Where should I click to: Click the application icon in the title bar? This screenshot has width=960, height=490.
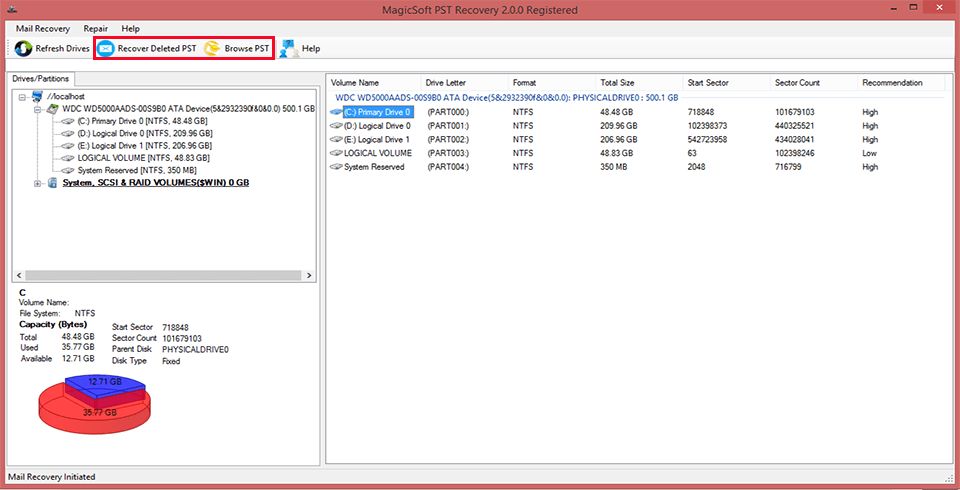pyautogui.click(x=11, y=9)
